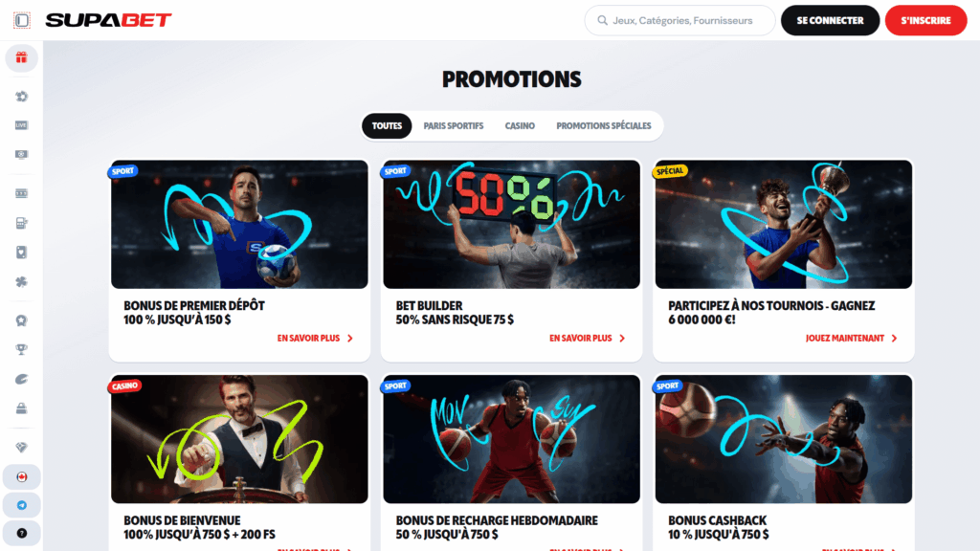Select the Paris Sportifs tab
980x551 pixels.
(453, 125)
